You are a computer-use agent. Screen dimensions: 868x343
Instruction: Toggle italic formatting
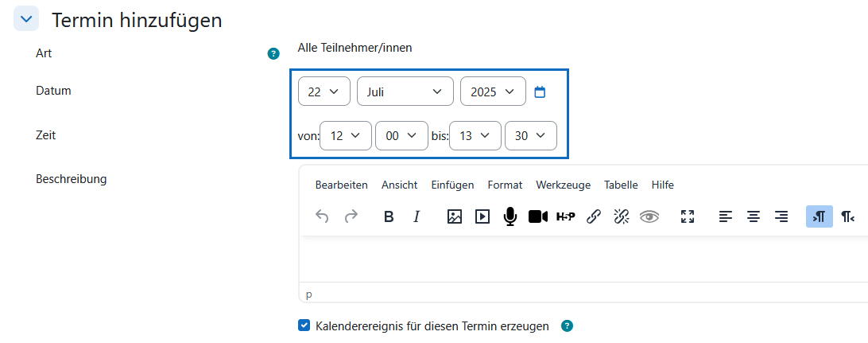click(417, 216)
